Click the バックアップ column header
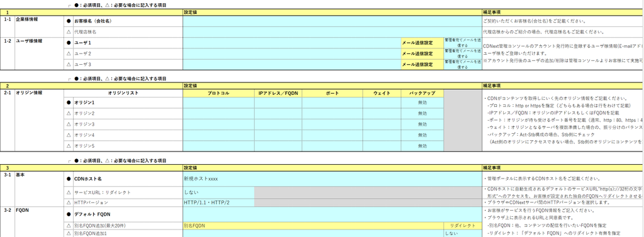644x237 pixels. tap(422, 93)
